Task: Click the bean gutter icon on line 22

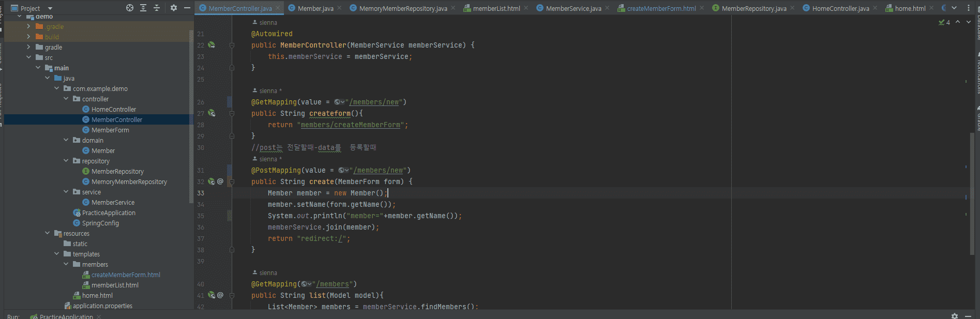Action: (x=212, y=45)
